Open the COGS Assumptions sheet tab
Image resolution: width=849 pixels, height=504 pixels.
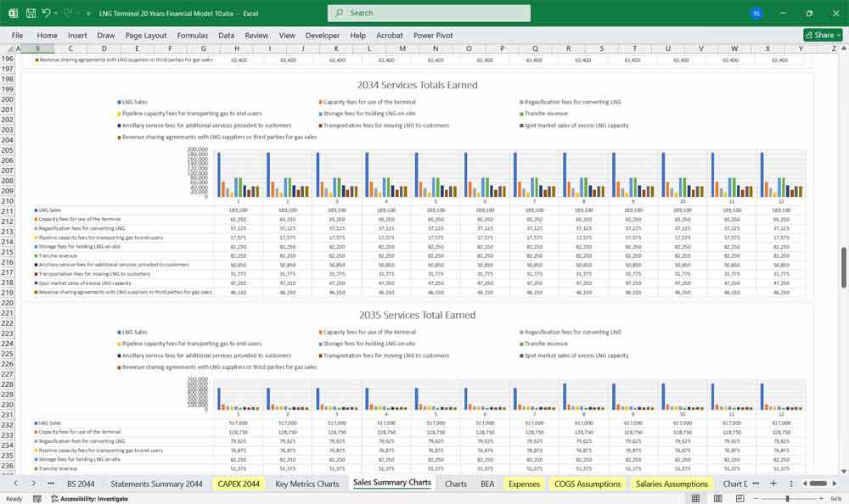(x=588, y=484)
